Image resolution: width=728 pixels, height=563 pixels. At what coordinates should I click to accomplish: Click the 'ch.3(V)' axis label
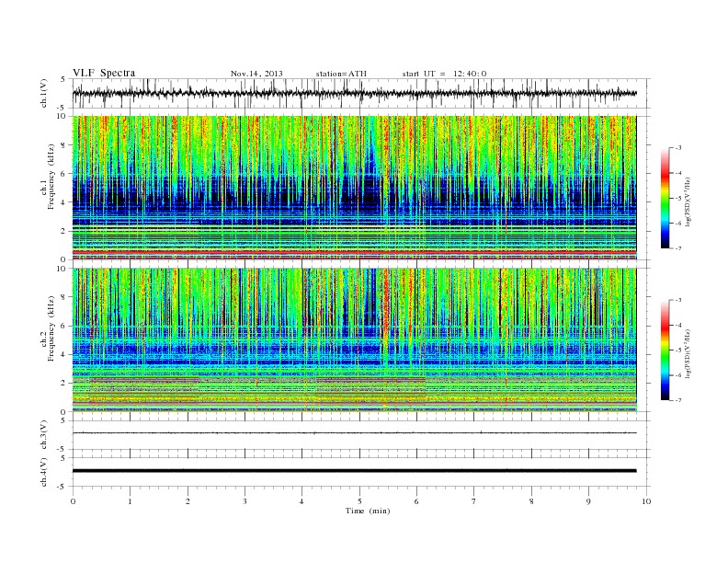coord(44,436)
